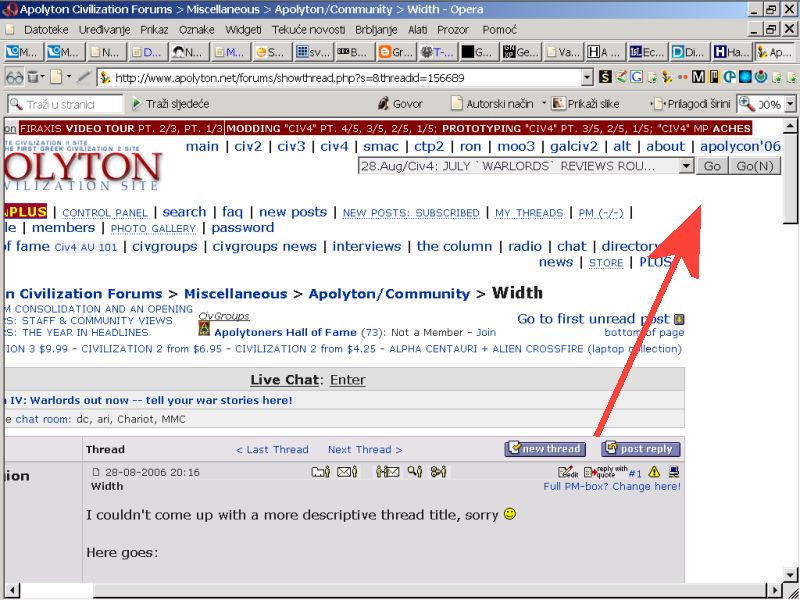Click the glasses icon beside the address bar

point(14,78)
